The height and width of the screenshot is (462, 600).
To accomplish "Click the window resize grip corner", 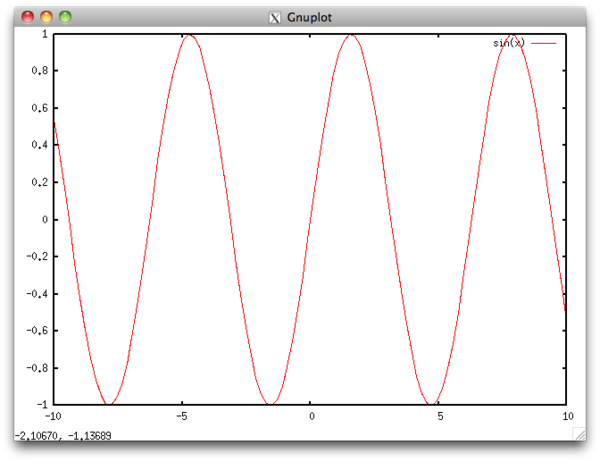I will coord(579,434).
